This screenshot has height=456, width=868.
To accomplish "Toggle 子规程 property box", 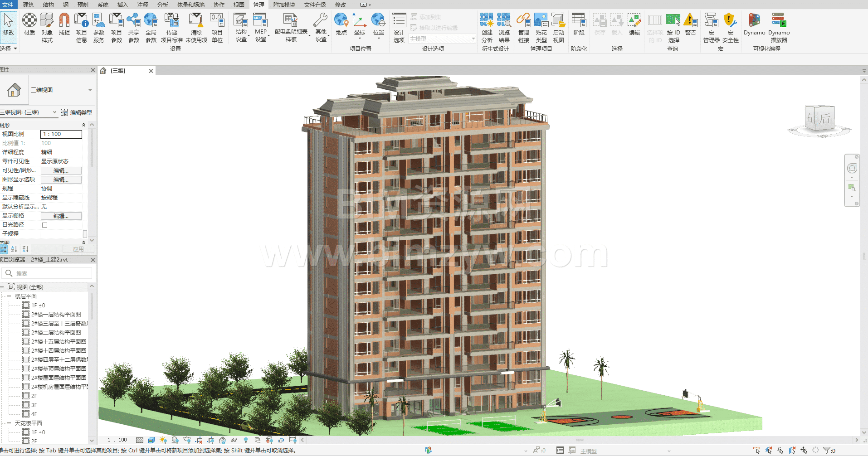I will pyautogui.click(x=85, y=234).
